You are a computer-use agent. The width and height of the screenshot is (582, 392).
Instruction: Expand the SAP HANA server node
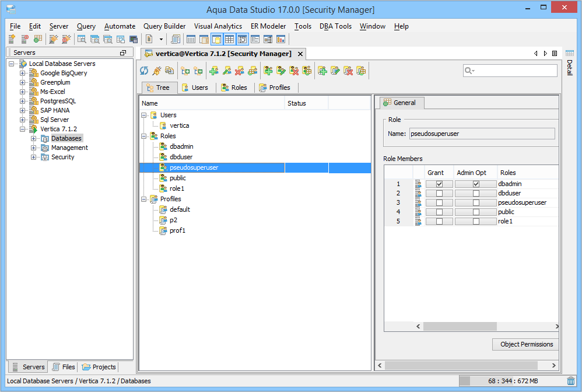click(23, 110)
